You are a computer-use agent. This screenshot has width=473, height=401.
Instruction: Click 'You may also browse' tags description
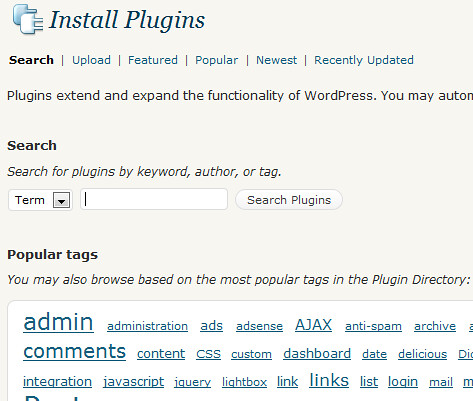click(239, 279)
